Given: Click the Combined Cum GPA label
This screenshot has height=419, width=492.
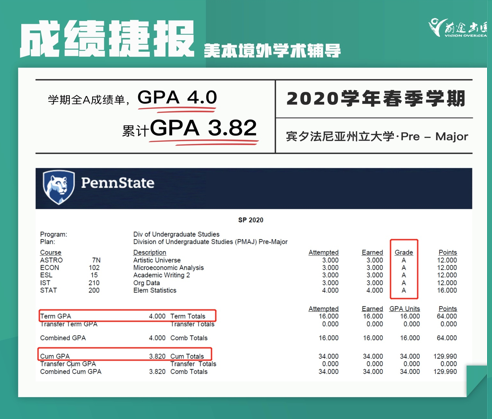Looking at the screenshot, I should [x=71, y=371].
